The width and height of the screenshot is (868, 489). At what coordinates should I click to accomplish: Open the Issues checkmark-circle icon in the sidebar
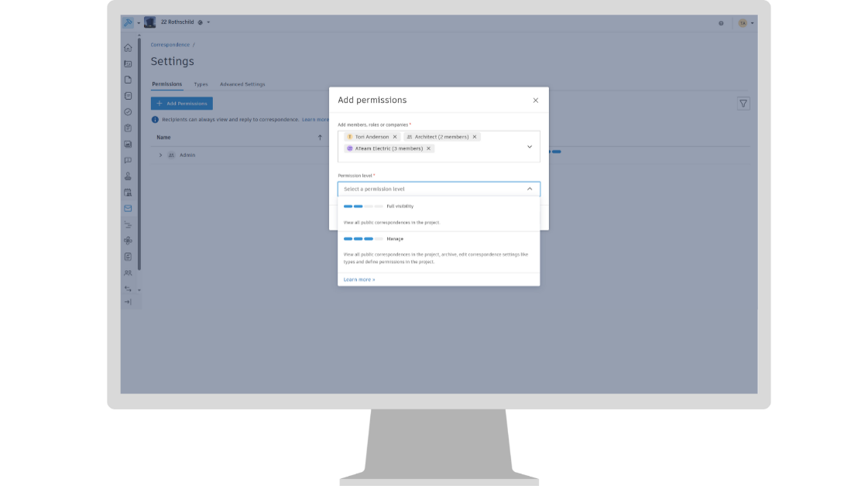(x=128, y=112)
